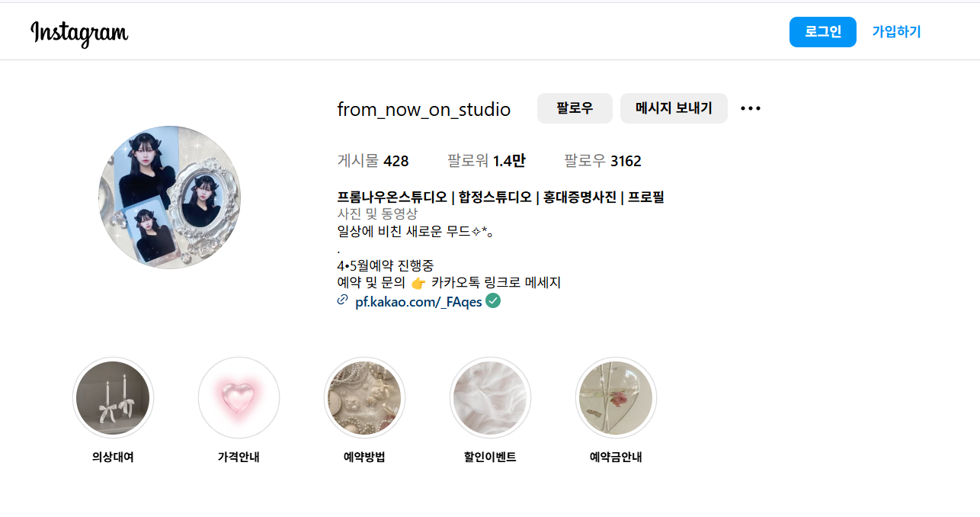Click the 가입하기 sign-up link
The image size is (980, 517).
pos(895,32)
